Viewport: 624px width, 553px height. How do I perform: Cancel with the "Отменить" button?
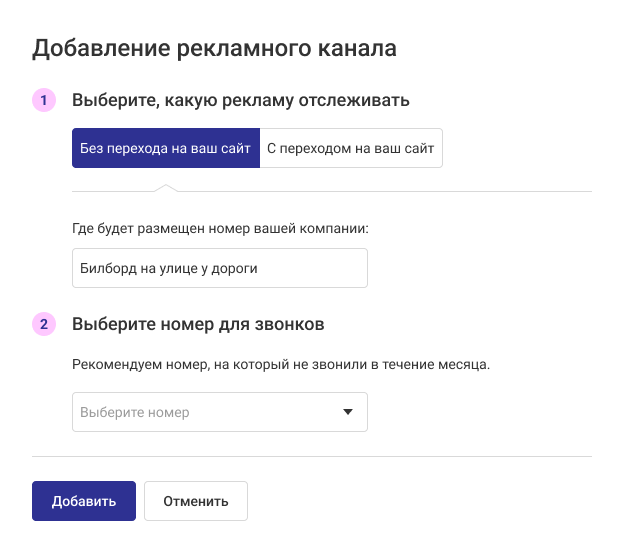click(x=196, y=501)
